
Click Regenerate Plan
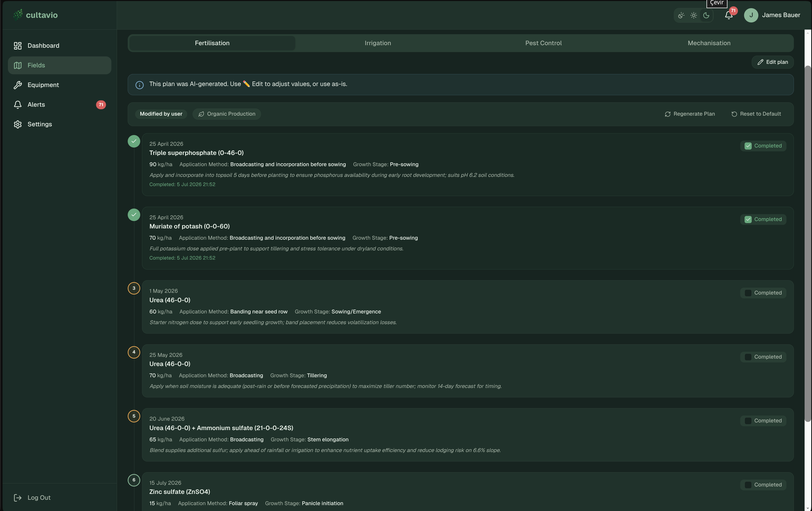(x=690, y=114)
